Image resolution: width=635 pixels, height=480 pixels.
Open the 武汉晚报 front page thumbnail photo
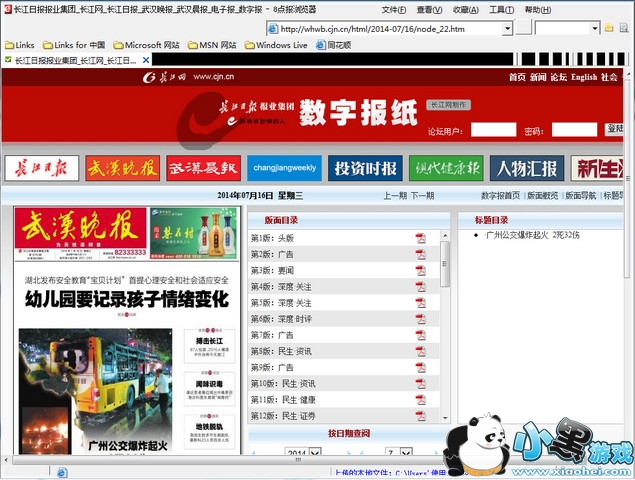pos(96,391)
